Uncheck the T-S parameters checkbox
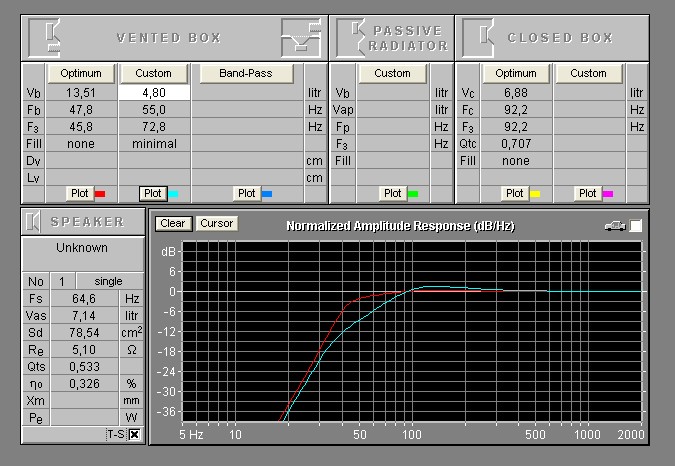This screenshot has height=466, width=675. pos(134,434)
